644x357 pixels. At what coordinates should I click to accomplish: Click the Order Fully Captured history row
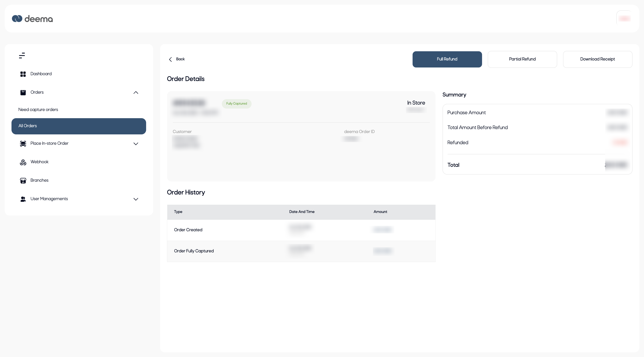301,251
